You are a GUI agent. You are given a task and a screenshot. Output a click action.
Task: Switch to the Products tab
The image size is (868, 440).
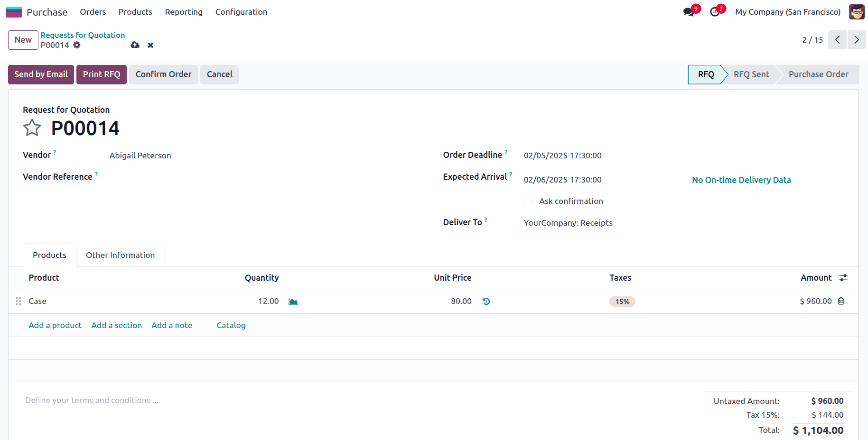coord(49,255)
